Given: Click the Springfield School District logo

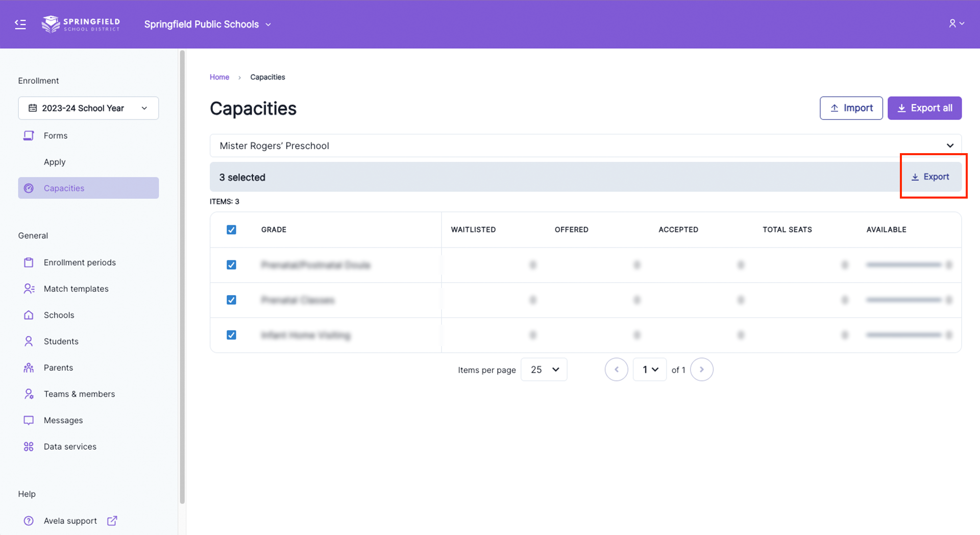Looking at the screenshot, I should pos(81,24).
